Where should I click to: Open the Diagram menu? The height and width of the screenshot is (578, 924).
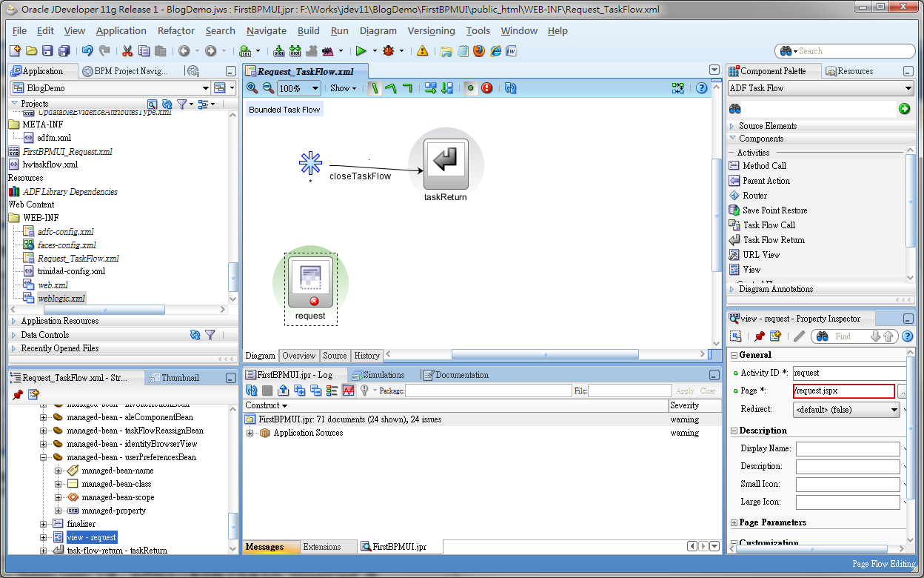click(x=378, y=31)
